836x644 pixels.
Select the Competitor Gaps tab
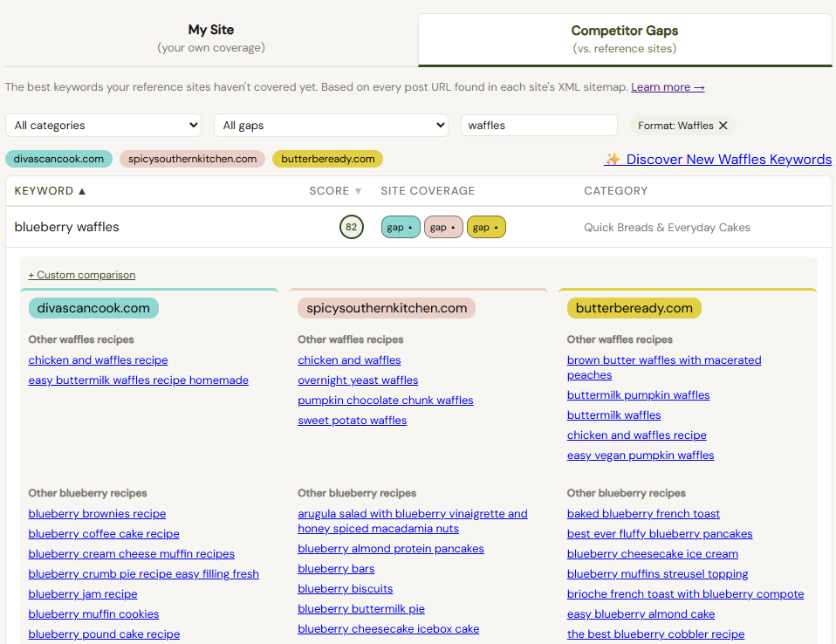coord(625,39)
